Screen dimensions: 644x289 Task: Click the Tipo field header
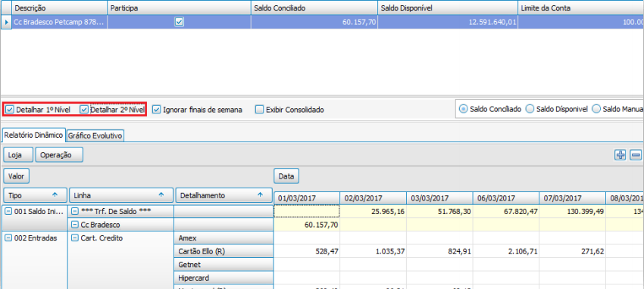[x=36, y=195]
